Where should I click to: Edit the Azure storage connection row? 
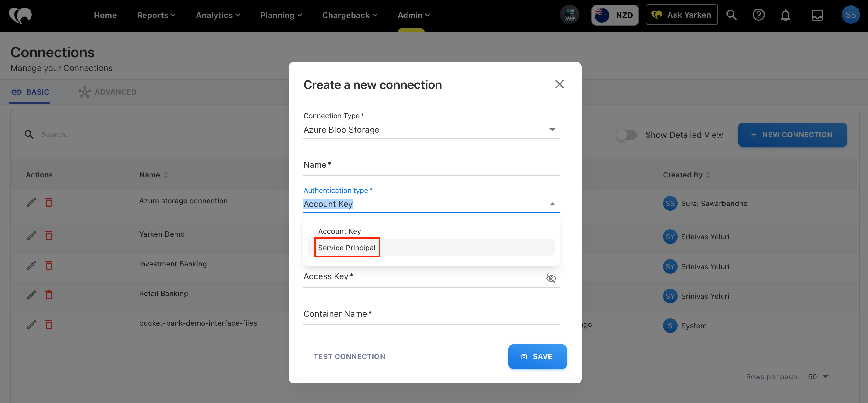[x=31, y=202]
